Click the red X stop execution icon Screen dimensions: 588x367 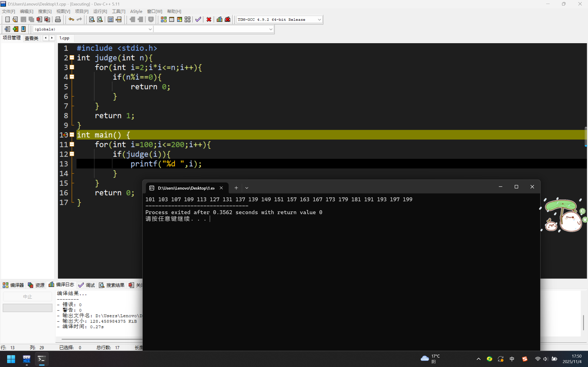pos(209,20)
